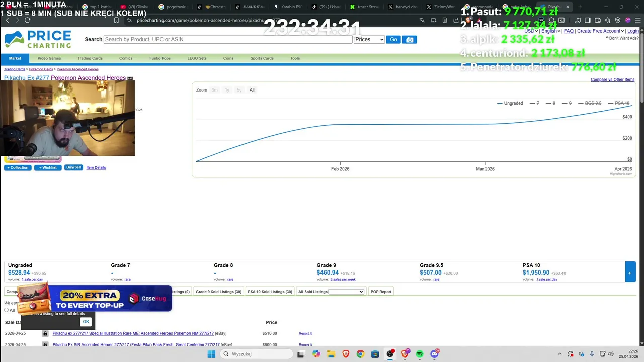Click the bookmark icon in the address bar
Screen dimensions: 644x362
pos(116,20)
